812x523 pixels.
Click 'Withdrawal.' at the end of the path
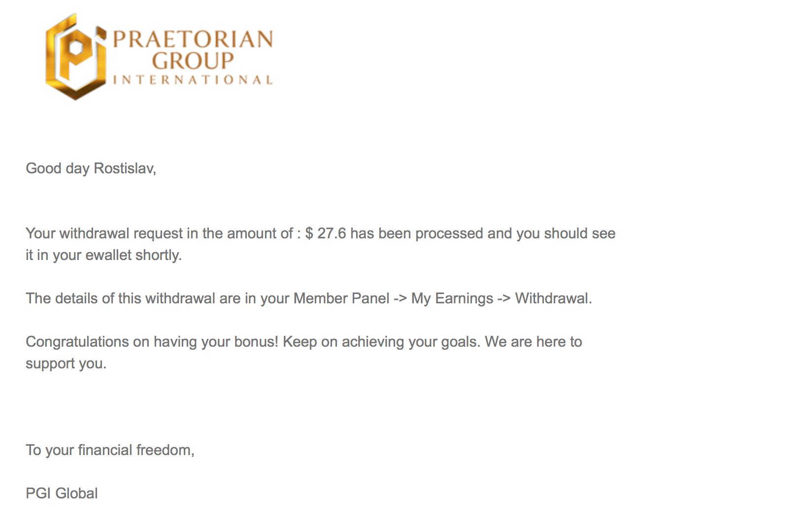pos(553,298)
